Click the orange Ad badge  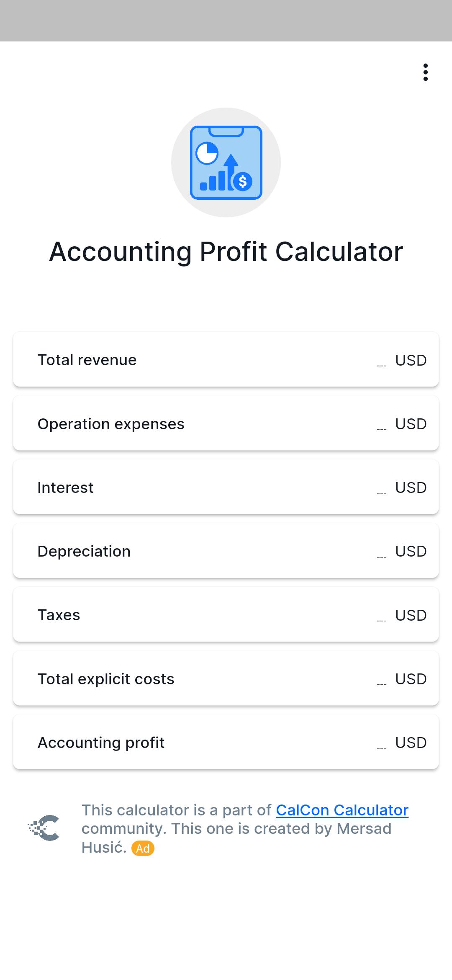coord(143,848)
